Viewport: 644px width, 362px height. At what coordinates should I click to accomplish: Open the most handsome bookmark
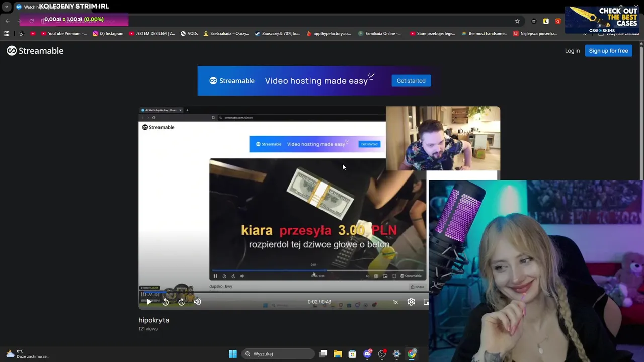coord(484,34)
